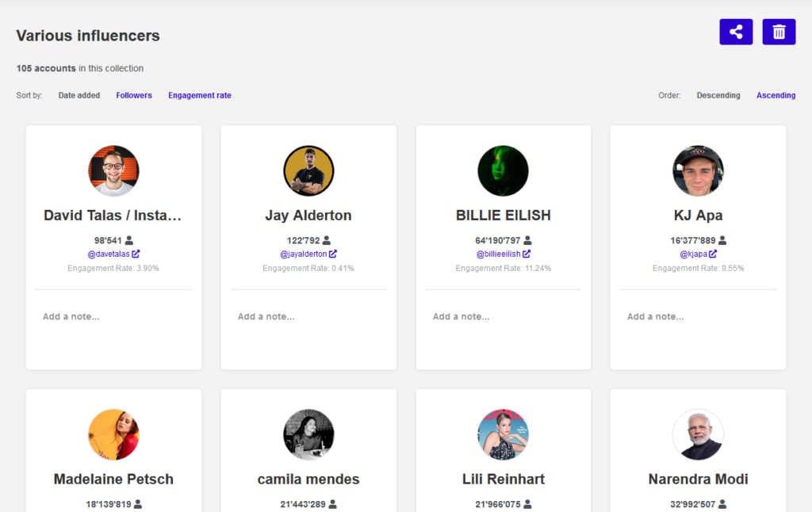The width and height of the screenshot is (812, 512).
Task: Click the Various influencers title
Action: (x=88, y=36)
